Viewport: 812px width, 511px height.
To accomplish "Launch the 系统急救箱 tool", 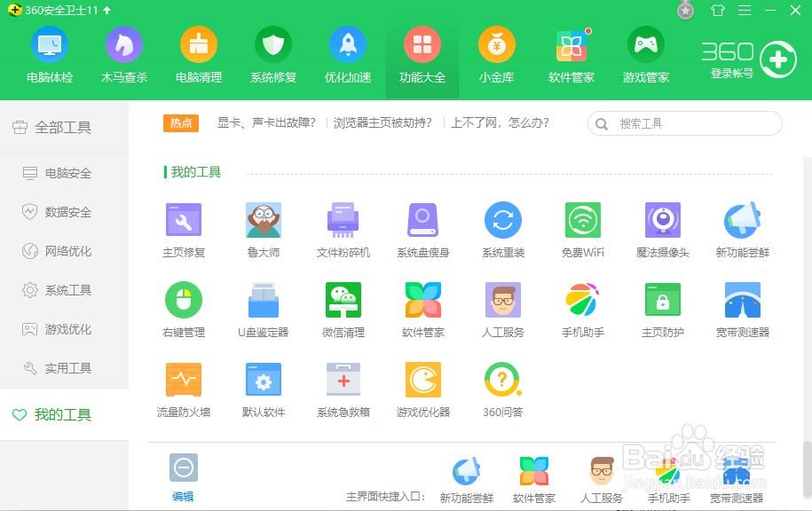I will point(343,389).
